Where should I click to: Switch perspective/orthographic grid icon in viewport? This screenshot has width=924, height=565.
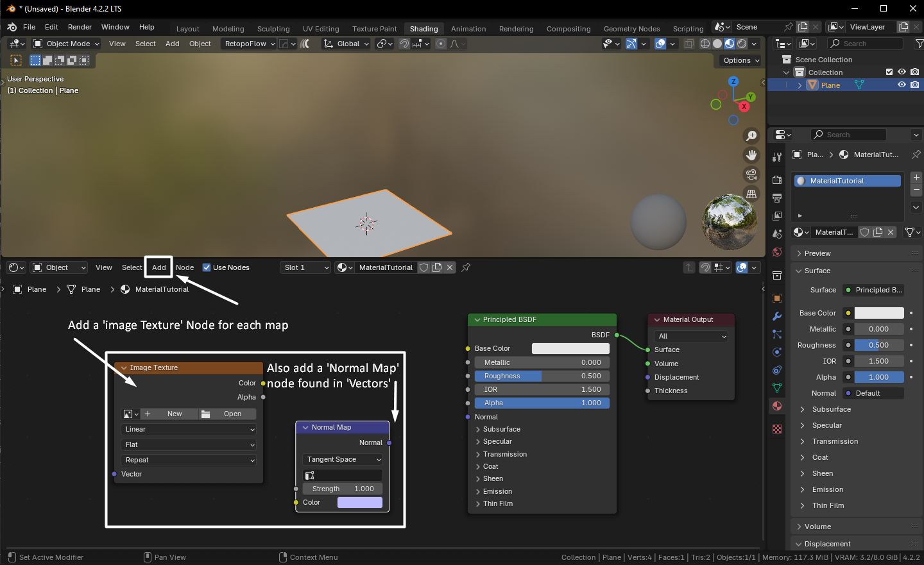pos(751,194)
